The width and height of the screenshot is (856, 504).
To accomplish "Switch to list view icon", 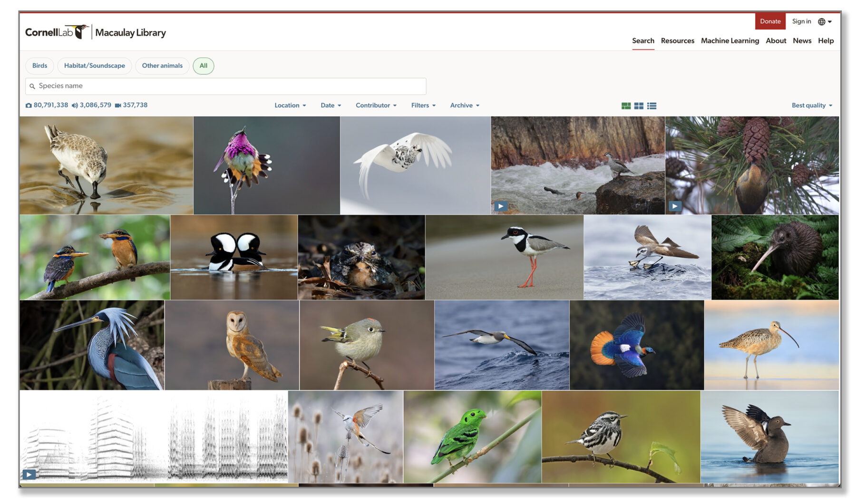I will pyautogui.click(x=652, y=106).
